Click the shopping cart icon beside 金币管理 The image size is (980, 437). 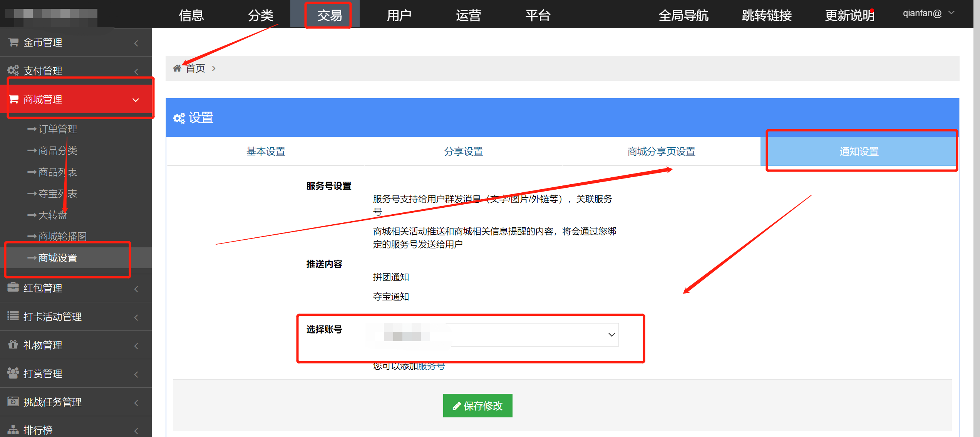13,42
